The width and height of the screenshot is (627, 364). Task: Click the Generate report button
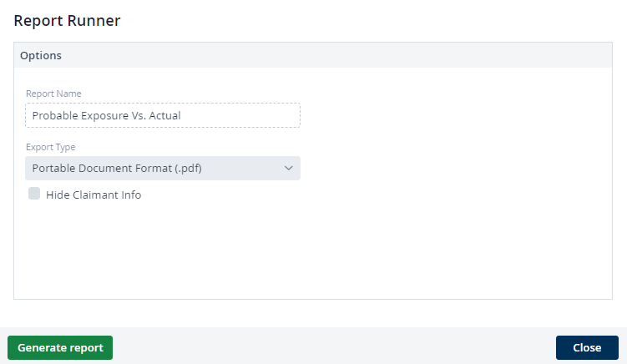tap(60, 347)
